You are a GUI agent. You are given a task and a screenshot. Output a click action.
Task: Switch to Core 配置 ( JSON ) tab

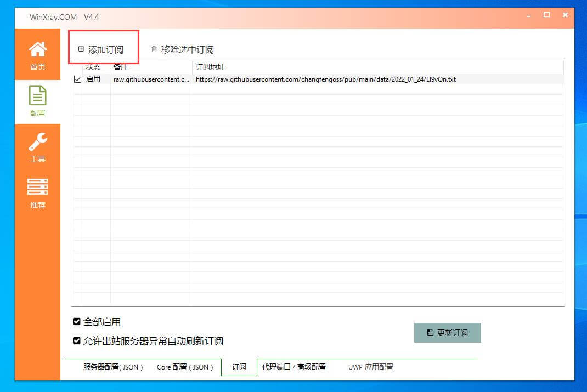pos(185,367)
